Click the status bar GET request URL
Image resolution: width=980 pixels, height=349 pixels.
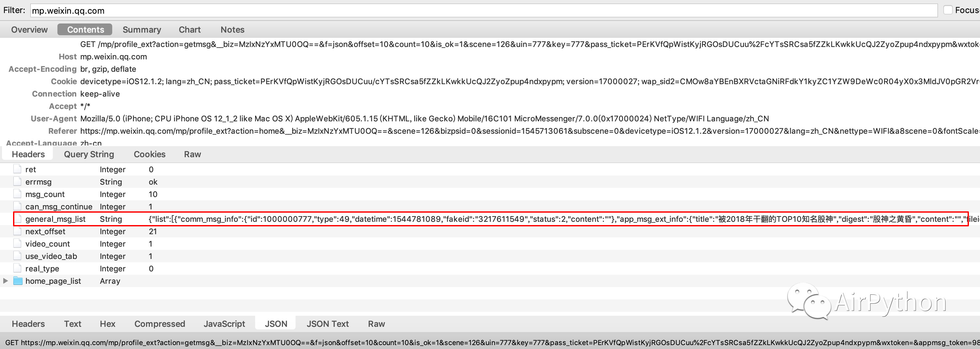[x=493, y=342]
